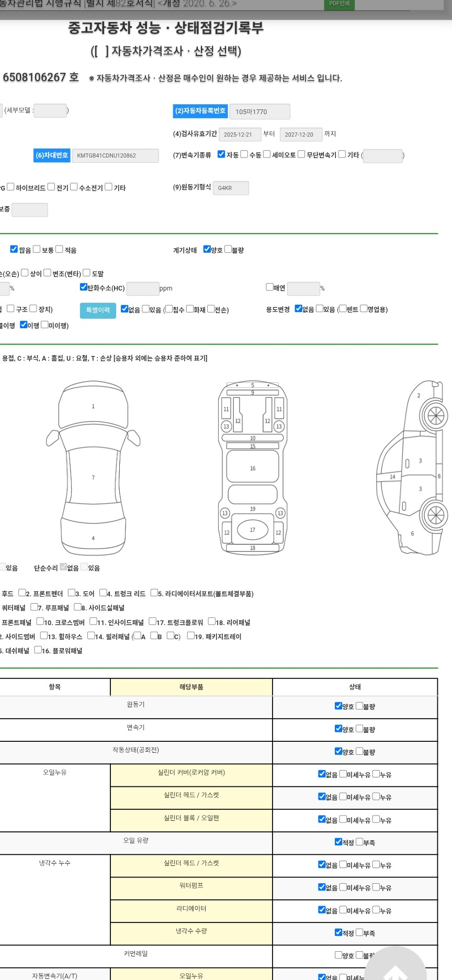Click the 특별이력 button
The height and width of the screenshot is (980, 452).
tap(98, 310)
